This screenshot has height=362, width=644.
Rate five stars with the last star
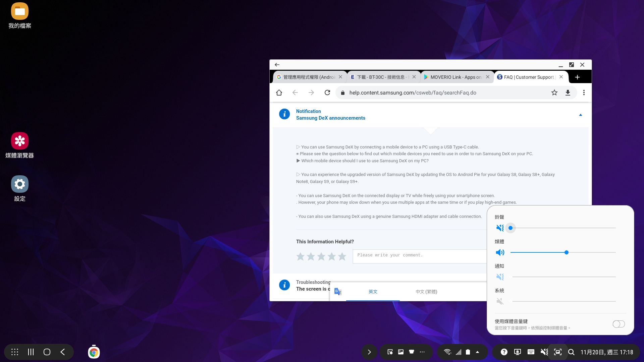click(342, 257)
